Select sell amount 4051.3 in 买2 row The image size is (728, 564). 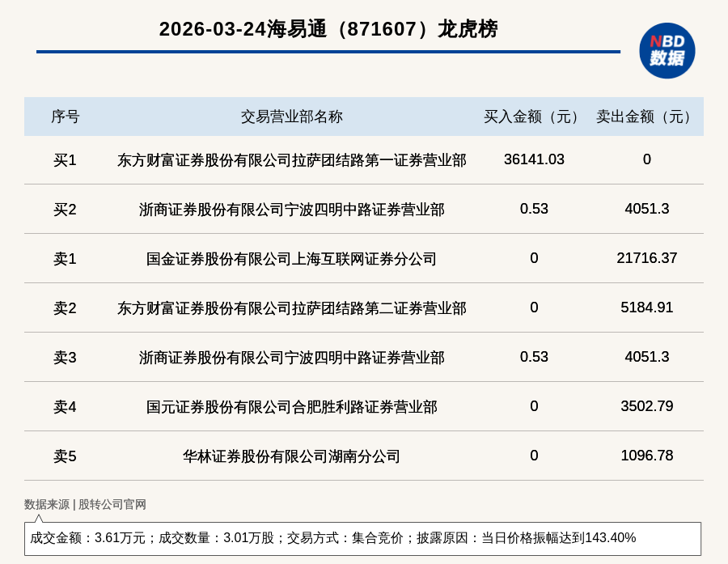click(647, 209)
